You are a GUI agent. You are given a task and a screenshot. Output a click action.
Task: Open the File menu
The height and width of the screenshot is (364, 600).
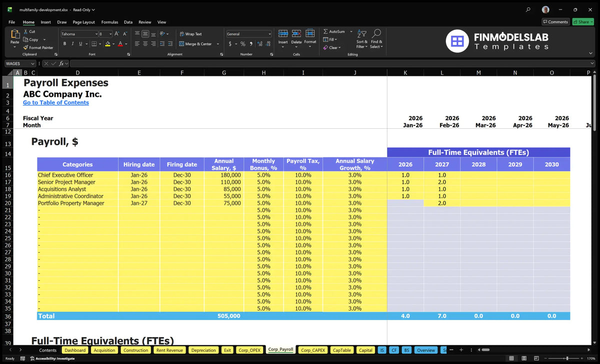tap(11, 22)
